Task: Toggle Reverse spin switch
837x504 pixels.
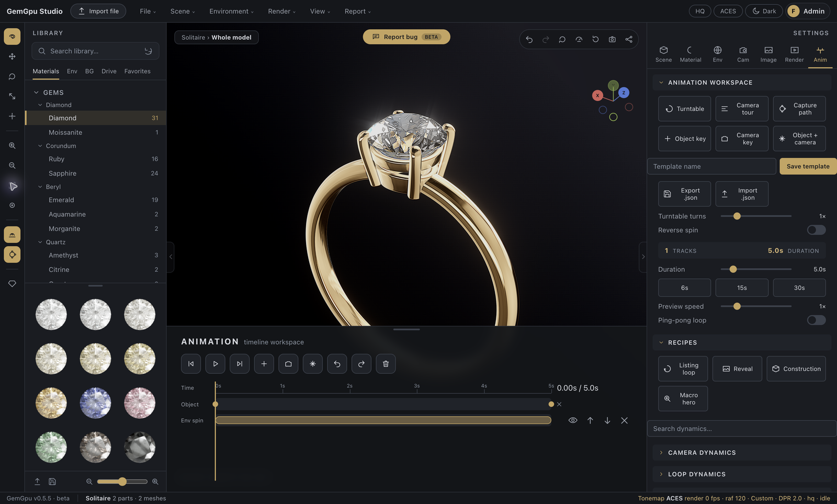Action: click(816, 230)
